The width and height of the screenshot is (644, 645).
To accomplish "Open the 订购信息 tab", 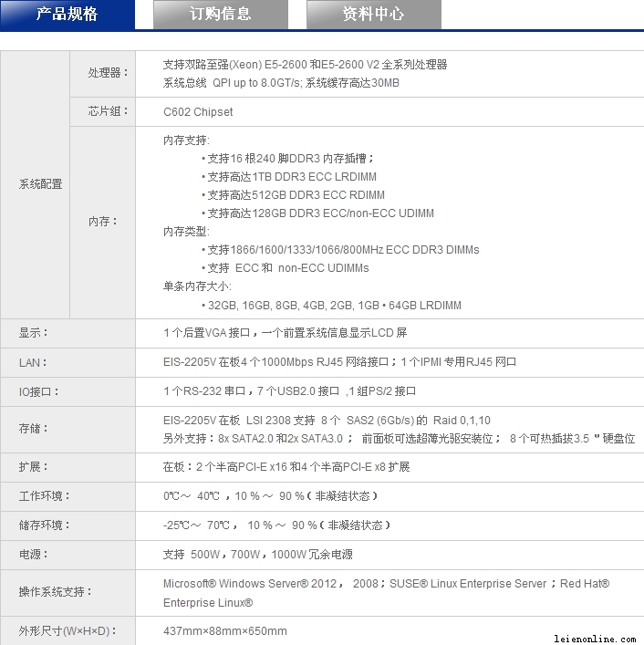I will [x=221, y=15].
